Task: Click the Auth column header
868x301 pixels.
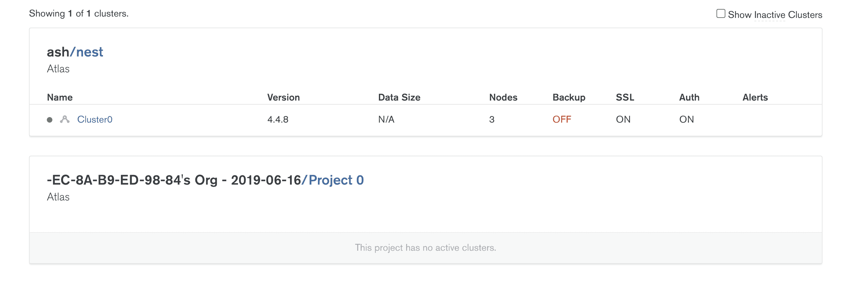Action: pos(689,97)
